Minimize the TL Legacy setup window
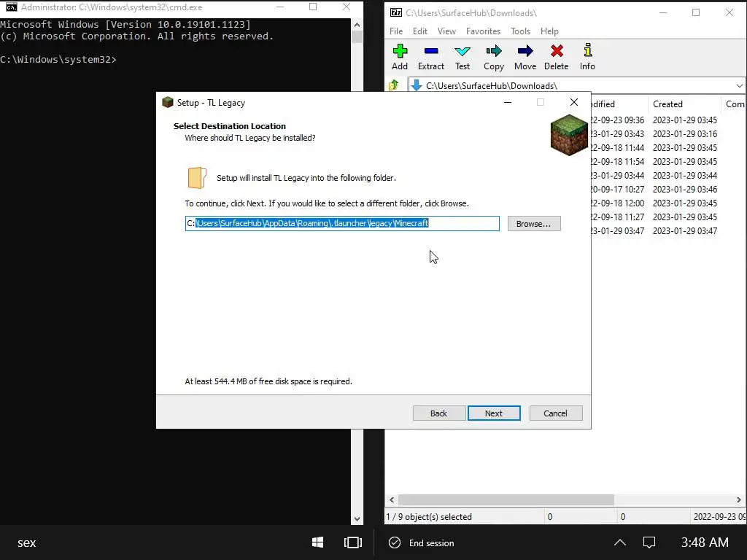Viewport: 747px width, 560px height. click(508, 102)
